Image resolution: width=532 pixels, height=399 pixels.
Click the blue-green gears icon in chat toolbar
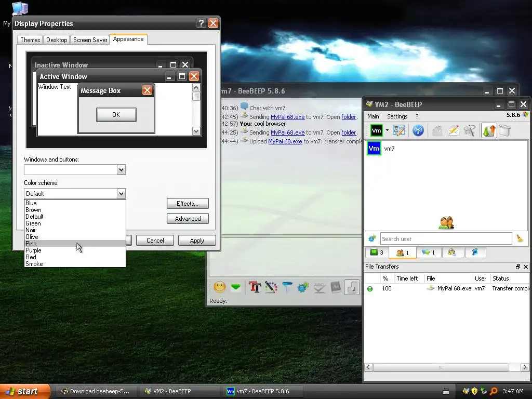(x=303, y=287)
